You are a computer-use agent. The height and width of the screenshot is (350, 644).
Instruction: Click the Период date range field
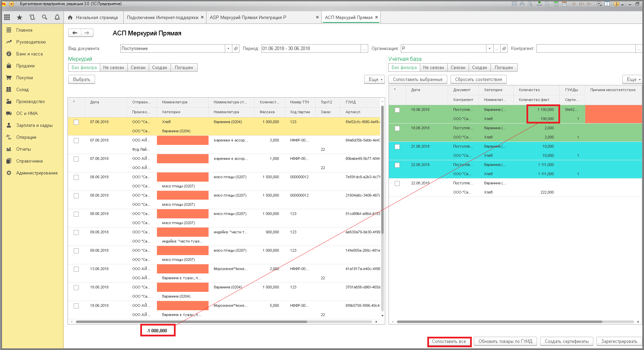coord(311,49)
